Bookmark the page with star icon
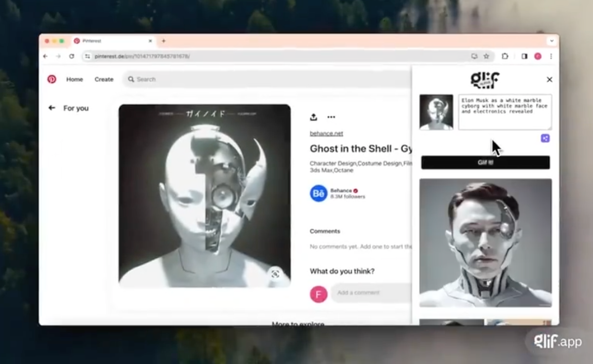The width and height of the screenshot is (593, 364). click(486, 56)
